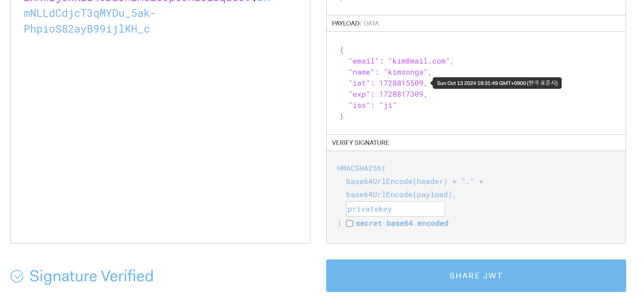Enable the secret base64 encoded checkbox
This screenshot has width=644, height=302.
pos(349,223)
